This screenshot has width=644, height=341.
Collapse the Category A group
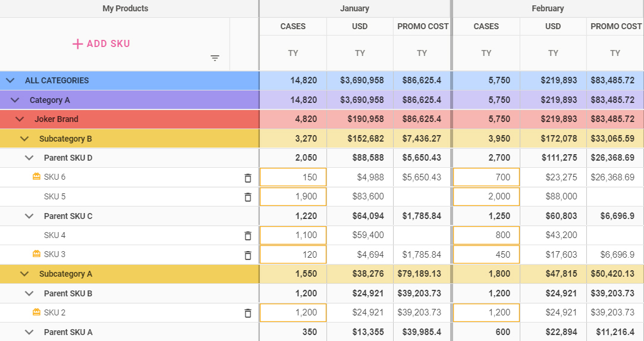coord(15,100)
